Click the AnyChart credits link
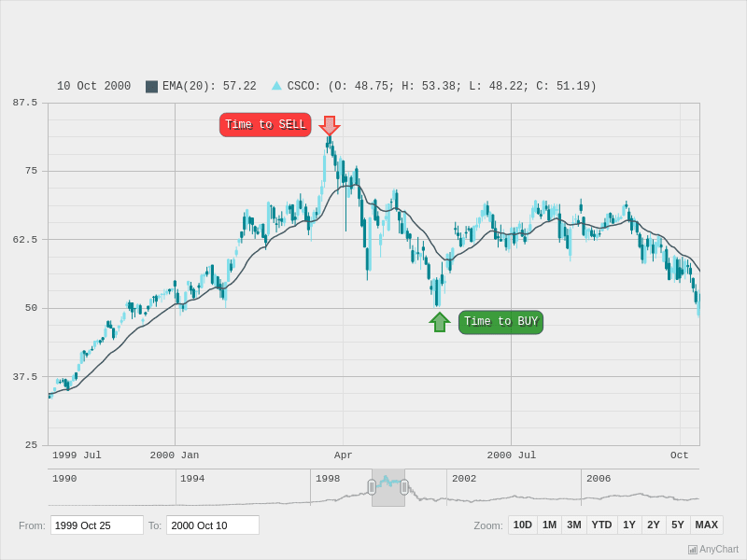Viewport: 747px width, 560px height. (x=713, y=550)
